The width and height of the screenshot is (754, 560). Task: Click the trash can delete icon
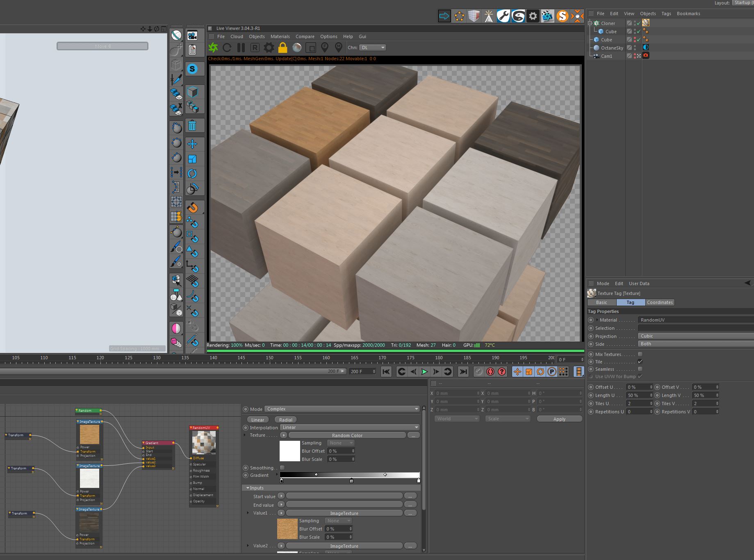[192, 126]
